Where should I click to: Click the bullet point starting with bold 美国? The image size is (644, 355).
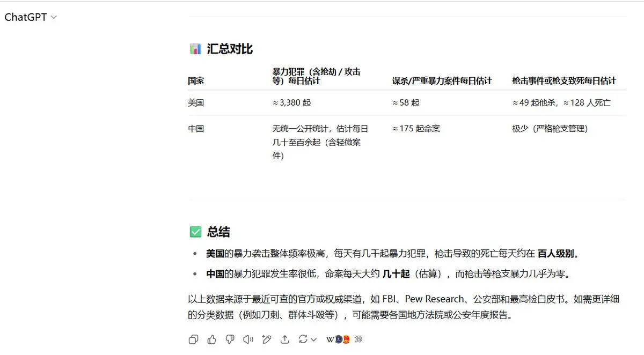(x=393, y=253)
